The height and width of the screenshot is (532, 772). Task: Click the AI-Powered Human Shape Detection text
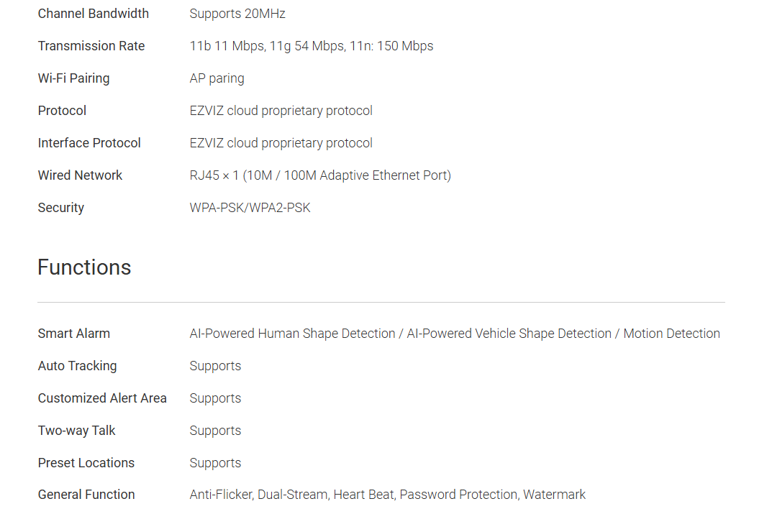click(x=292, y=334)
